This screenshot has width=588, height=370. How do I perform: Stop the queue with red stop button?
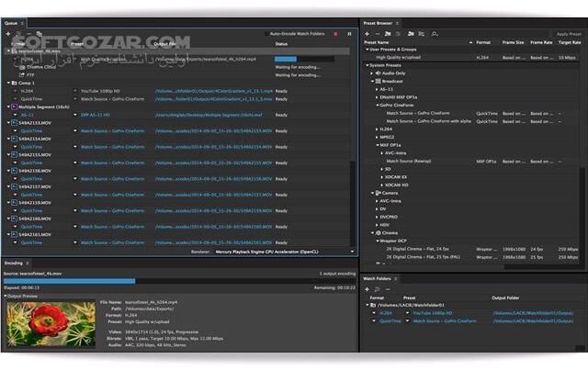(335, 34)
